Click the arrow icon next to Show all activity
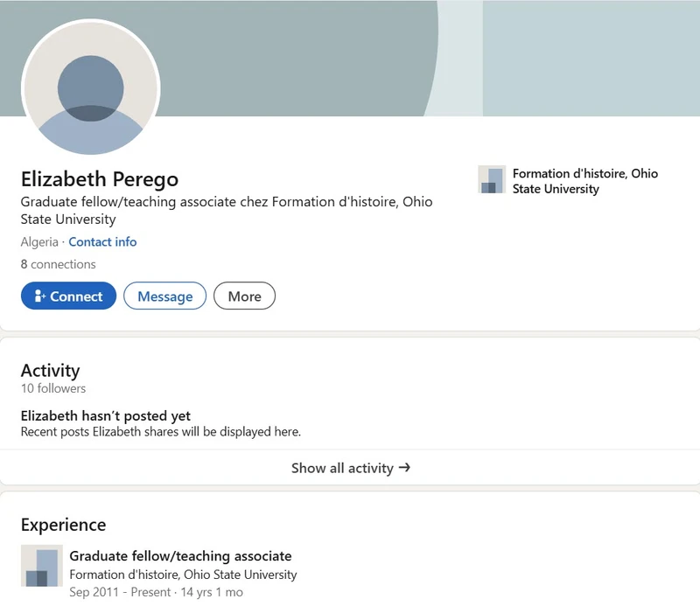Image resolution: width=700 pixels, height=613 pixels. tap(404, 467)
